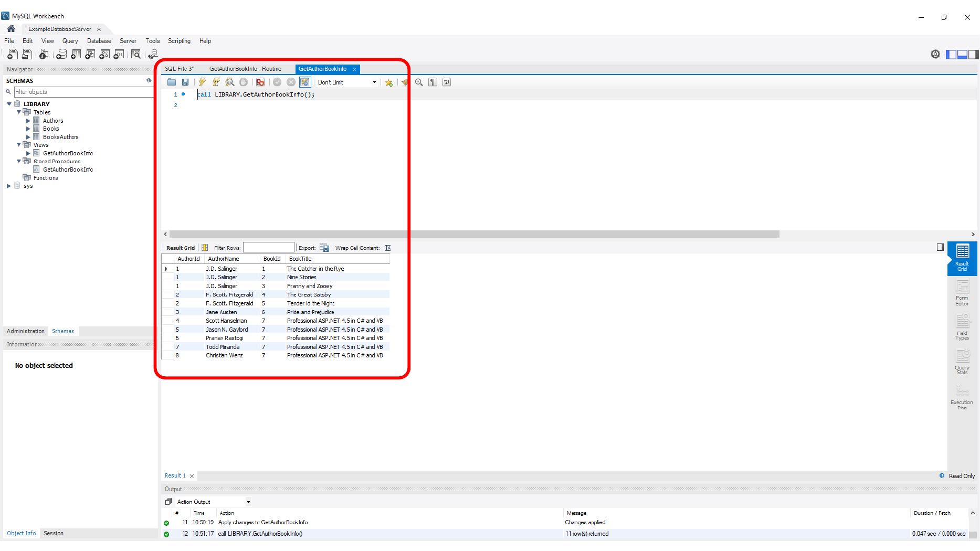Create a new stored procedure icon

pyautogui.click(x=104, y=54)
